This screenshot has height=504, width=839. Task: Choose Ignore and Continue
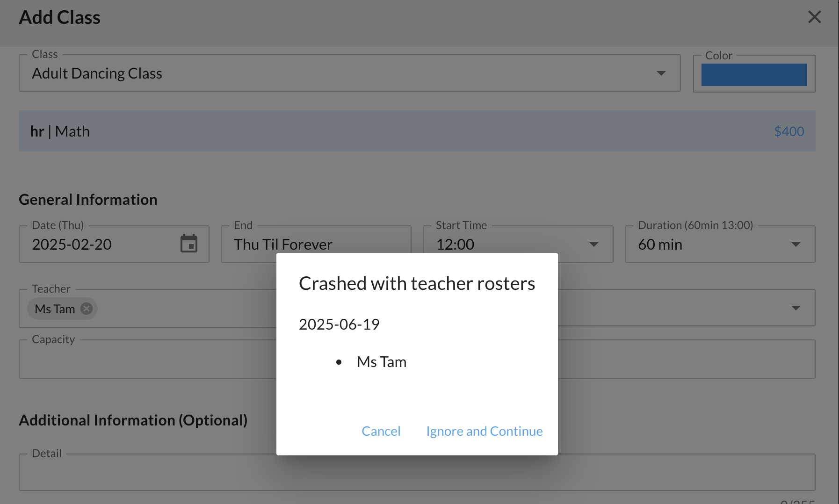[x=484, y=431]
